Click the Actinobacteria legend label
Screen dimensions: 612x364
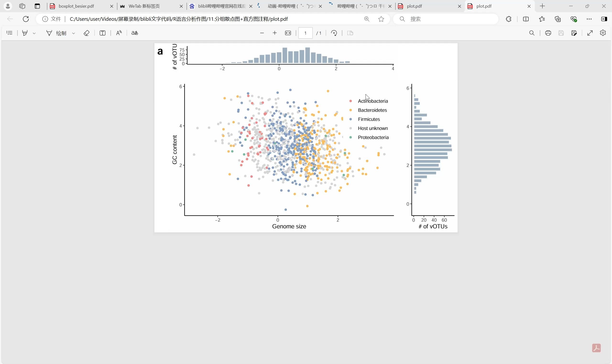[373, 101]
